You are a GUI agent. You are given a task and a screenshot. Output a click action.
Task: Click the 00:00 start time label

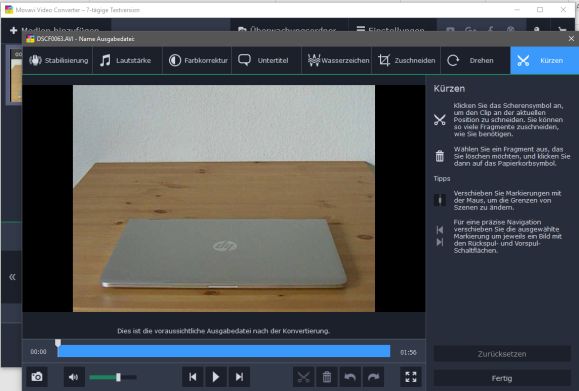coord(38,351)
